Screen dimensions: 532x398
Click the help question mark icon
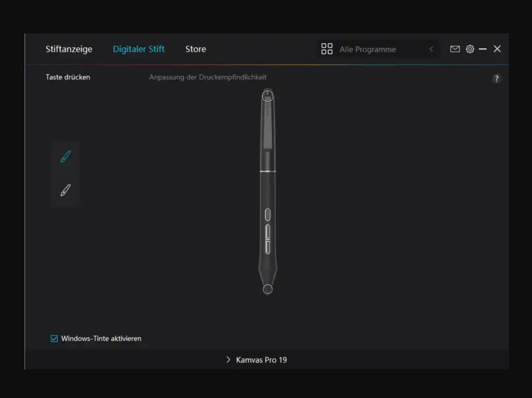coord(497,78)
